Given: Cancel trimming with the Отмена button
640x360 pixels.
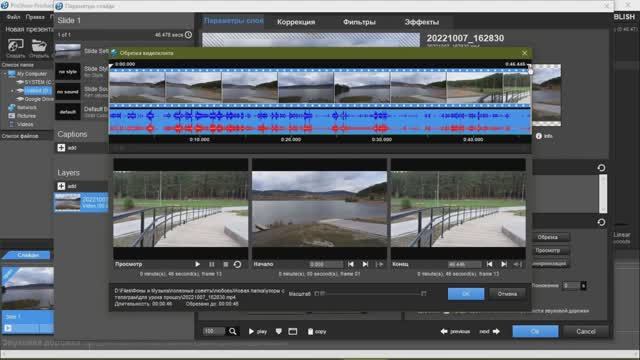Looking at the screenshot, I should [x=507, y=294].
